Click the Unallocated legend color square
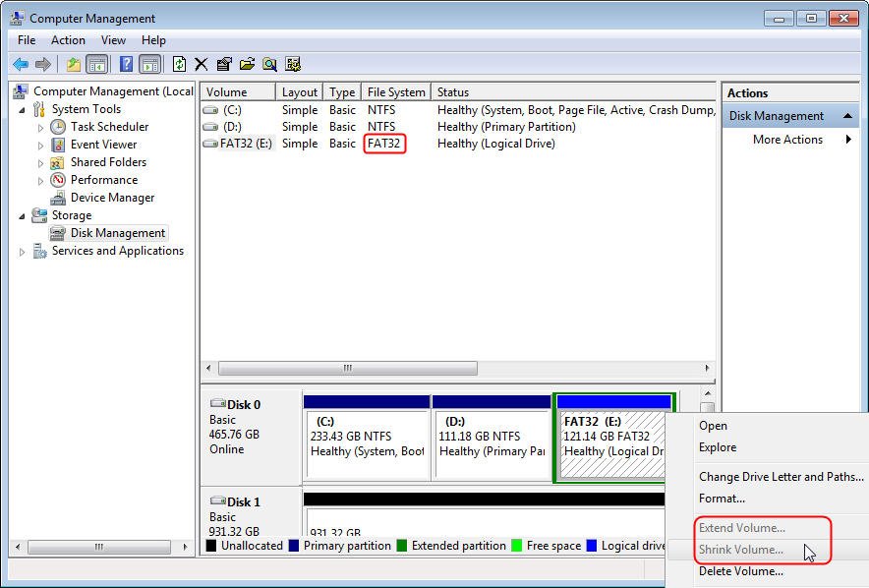Image resolution: width=869 pixels, height=588 pixels. coord(211,546)
